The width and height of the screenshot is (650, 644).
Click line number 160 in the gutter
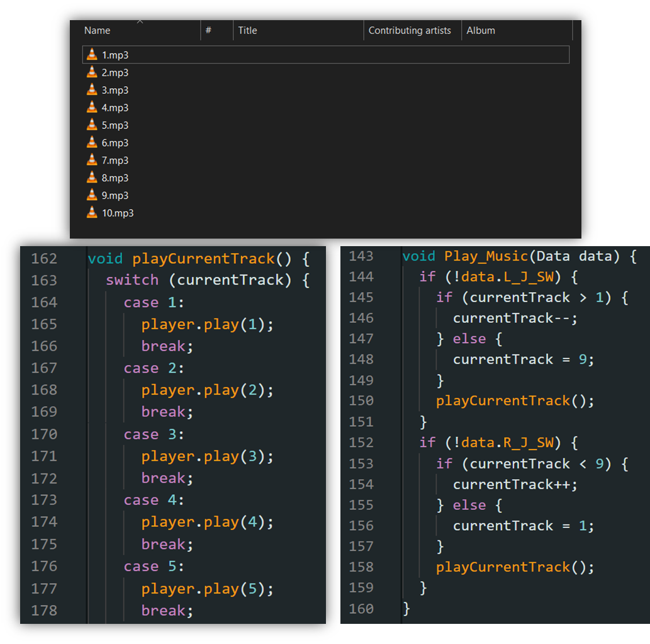click(x=361, y=609)
